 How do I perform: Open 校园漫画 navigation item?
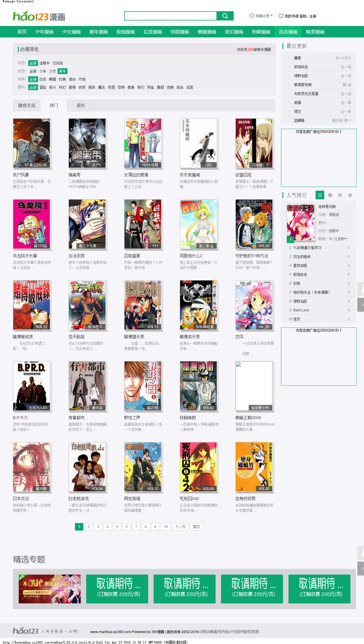click(125, 32)
